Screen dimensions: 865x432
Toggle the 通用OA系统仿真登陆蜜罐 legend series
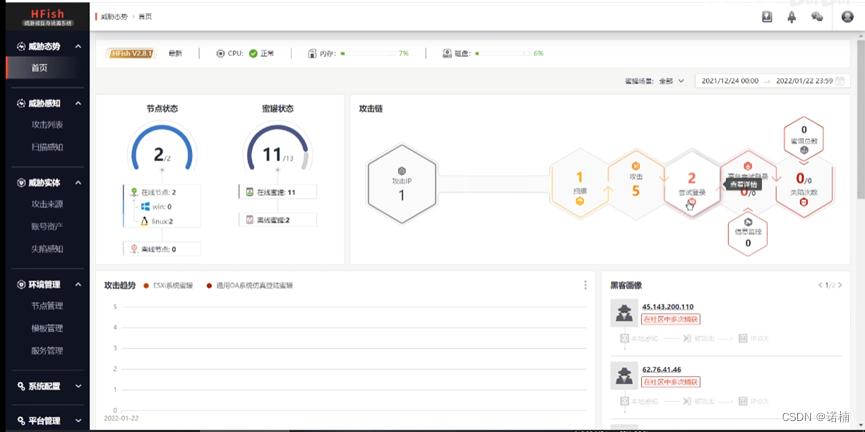[x=250, y=286]
